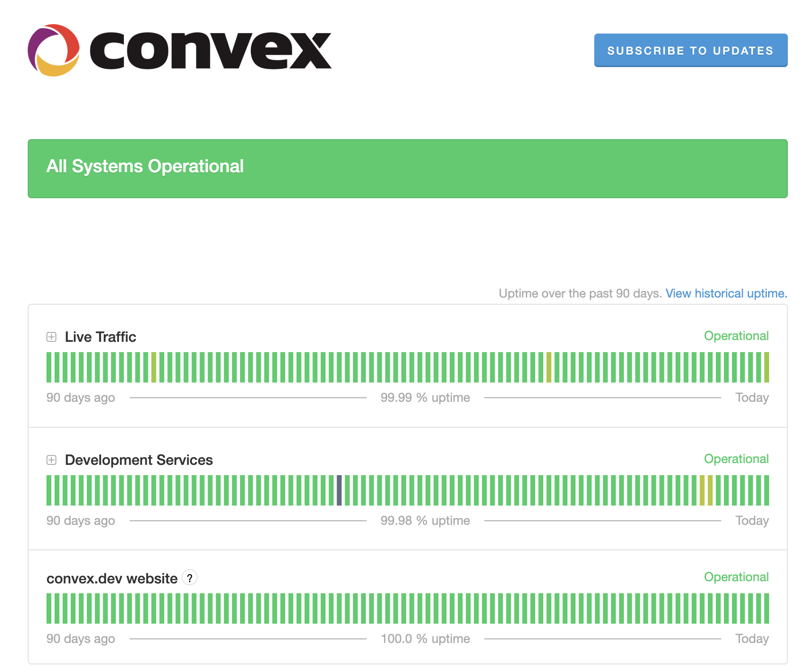Select the dark gray bar in Development Services
Viewport: 812px width, 672px height.
(339, 490)
